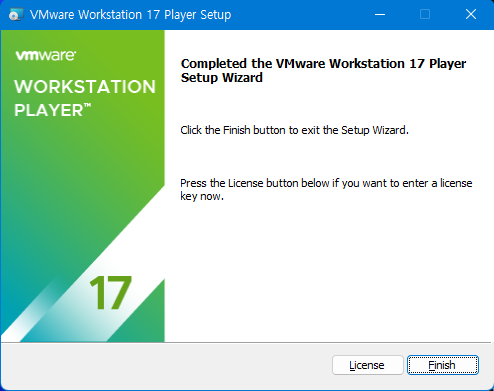Click the PLAYER product name on banner
494x391 pixels.
(48, 110)
